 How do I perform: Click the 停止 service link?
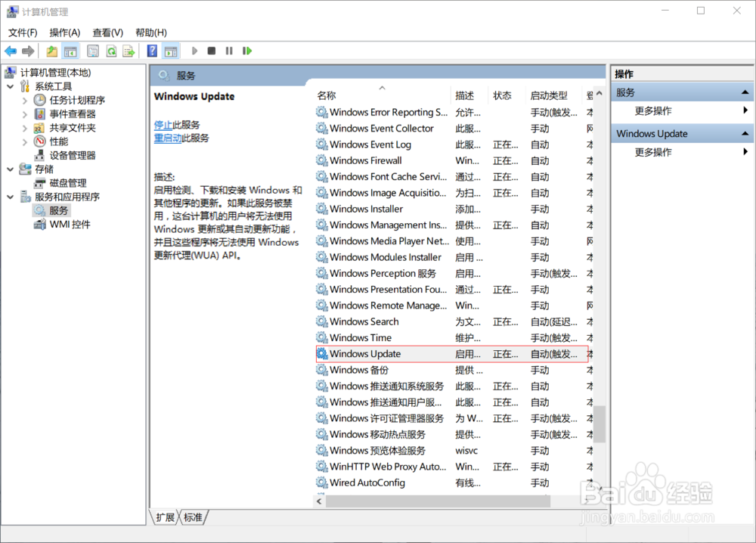[163, 125]
